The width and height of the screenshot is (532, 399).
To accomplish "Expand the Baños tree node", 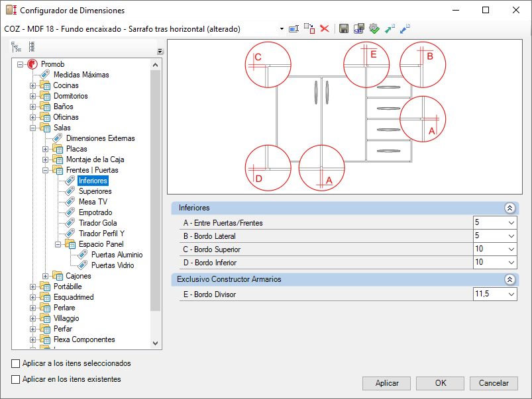I will (32, 107).
